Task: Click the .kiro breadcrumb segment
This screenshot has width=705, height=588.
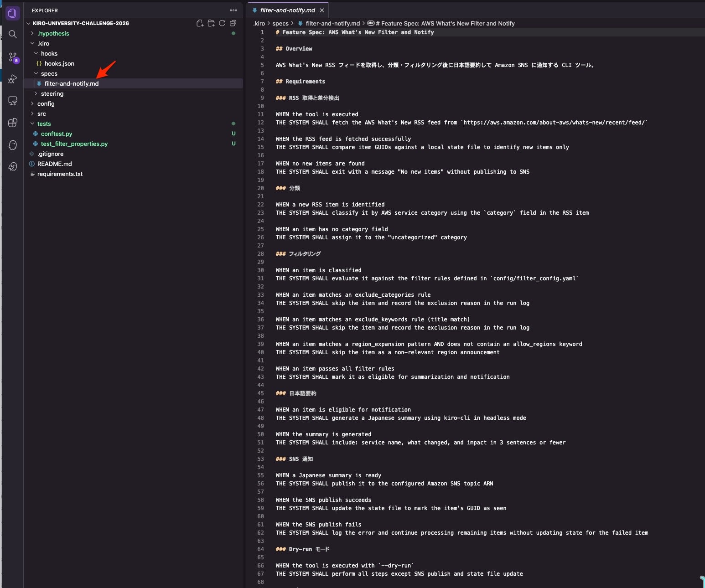Action: tap(259, 23)
